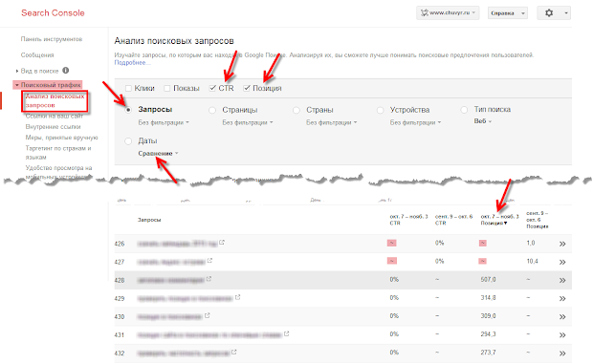Select the Тип поиска radio button
This screenshot has height=364, width=593.
click(464, 110)
